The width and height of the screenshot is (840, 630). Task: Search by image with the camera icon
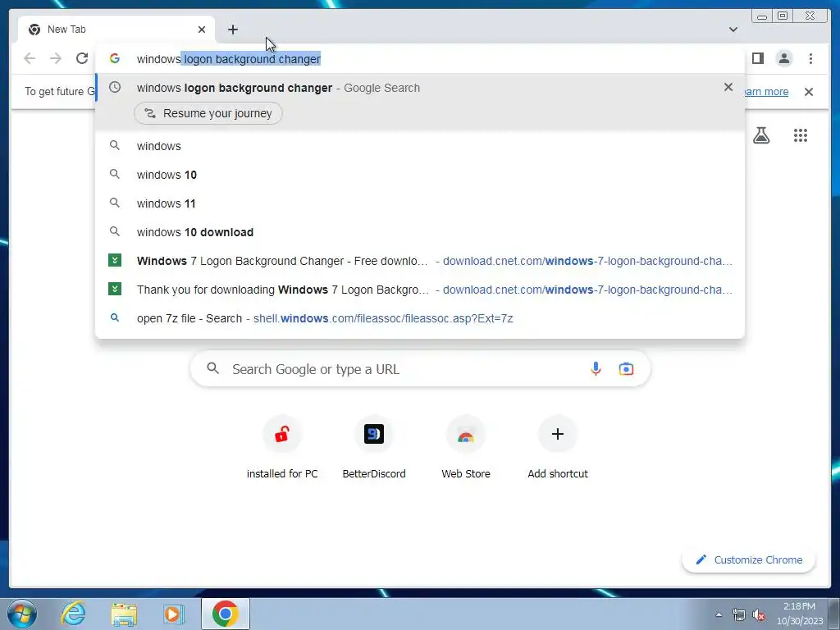[626, 369]
